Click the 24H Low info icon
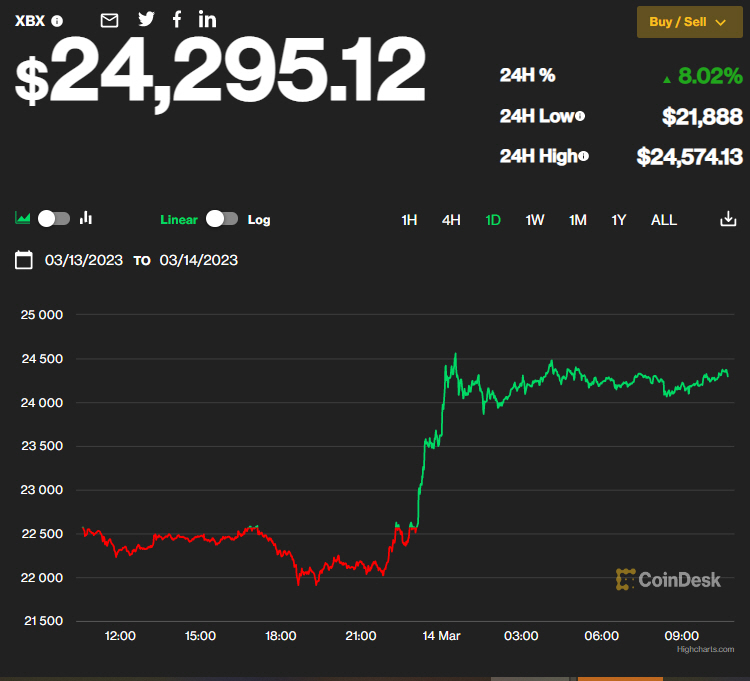 tap(580, 116)
